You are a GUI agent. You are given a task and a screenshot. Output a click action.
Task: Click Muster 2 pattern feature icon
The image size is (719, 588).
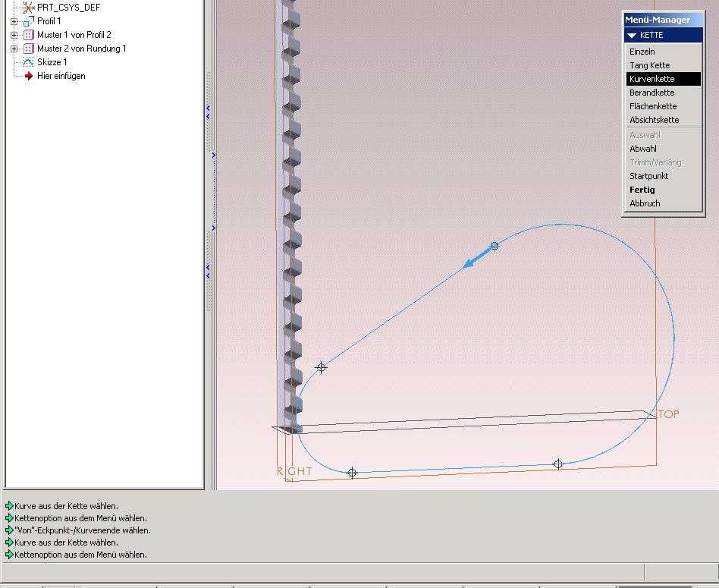point(28,49)
